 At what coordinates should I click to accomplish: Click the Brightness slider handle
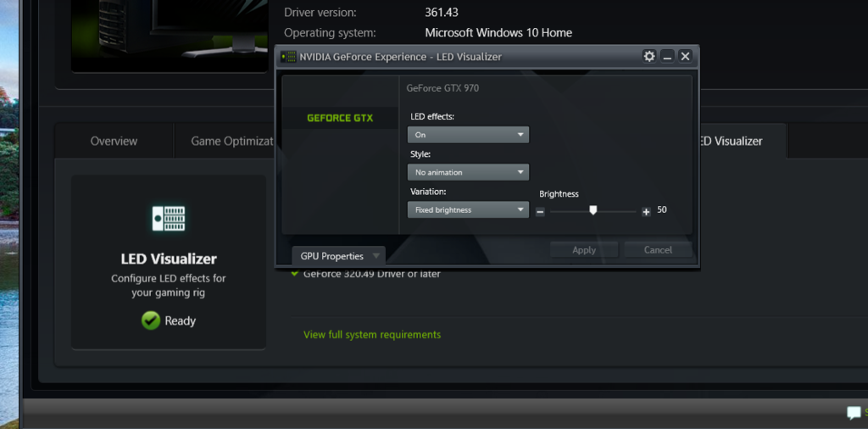coord(593,209)
